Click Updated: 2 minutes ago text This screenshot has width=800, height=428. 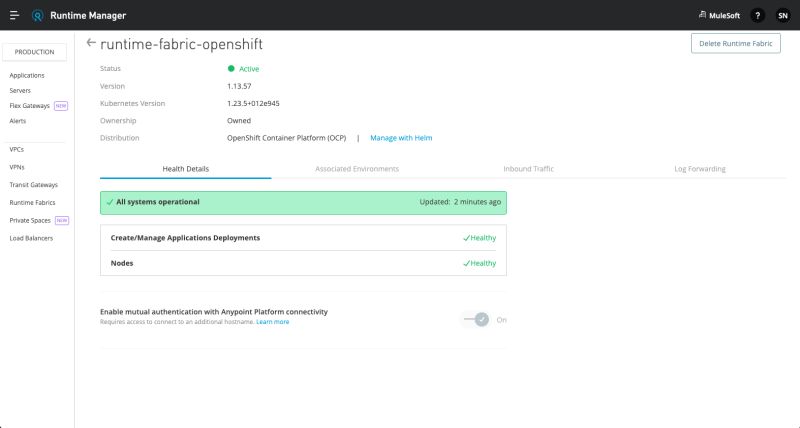460,202
